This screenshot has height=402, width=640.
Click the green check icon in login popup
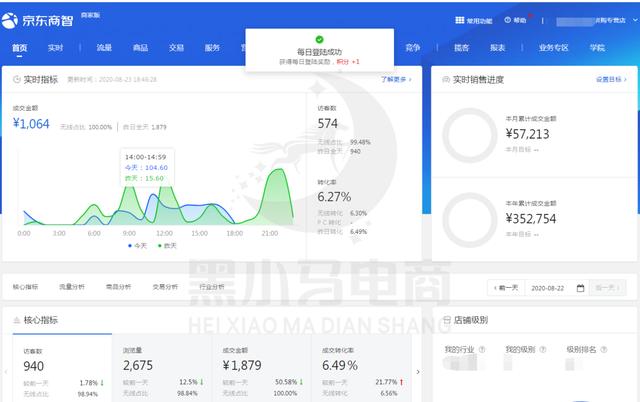coord(320,40)
